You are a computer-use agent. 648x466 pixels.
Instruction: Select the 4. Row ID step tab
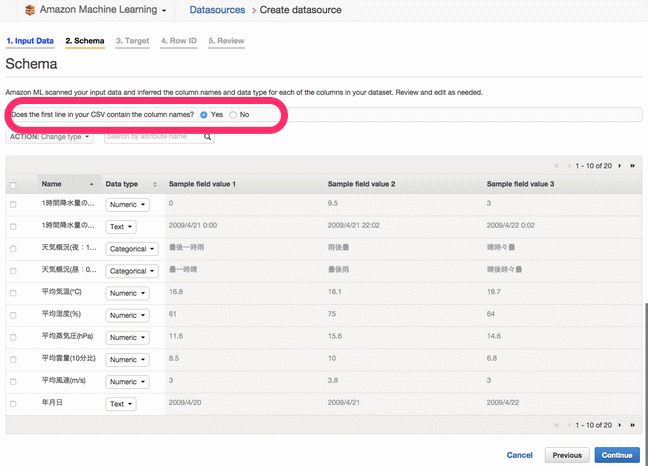coord(179,41)
